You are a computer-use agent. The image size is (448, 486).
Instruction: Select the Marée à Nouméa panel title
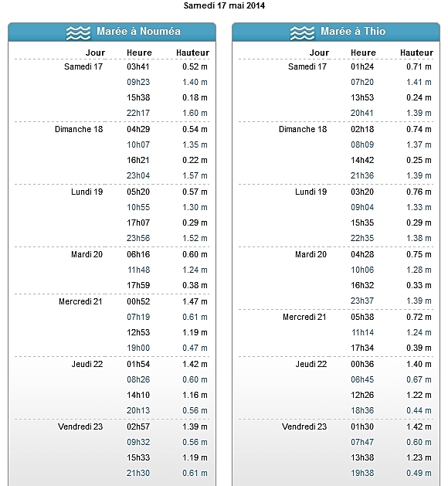click(138, 32)
